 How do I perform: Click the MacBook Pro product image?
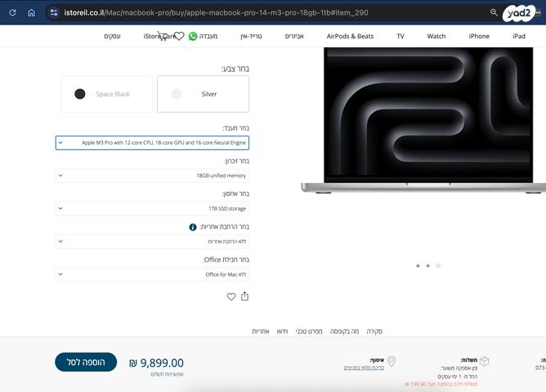tap(423, 120)
